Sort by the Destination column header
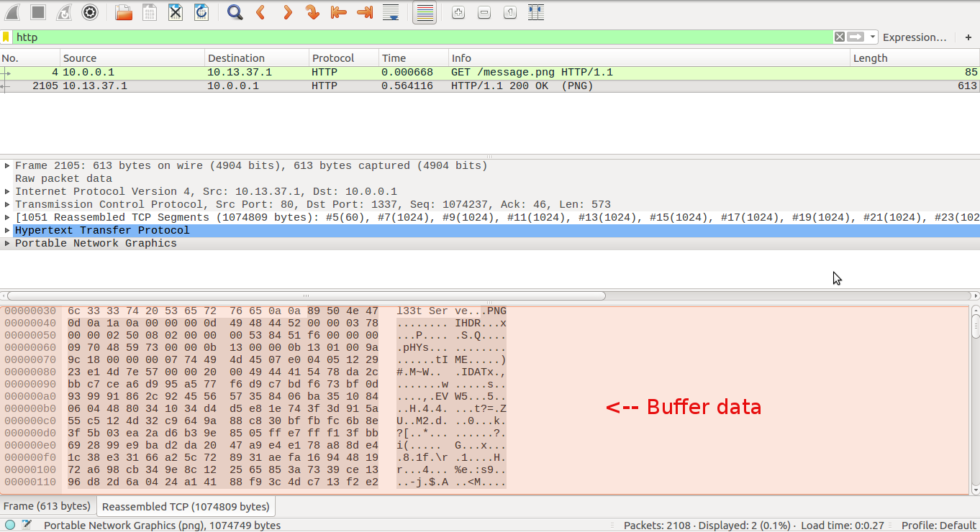Viewport: 980px width, 532px height. [258, 58]
